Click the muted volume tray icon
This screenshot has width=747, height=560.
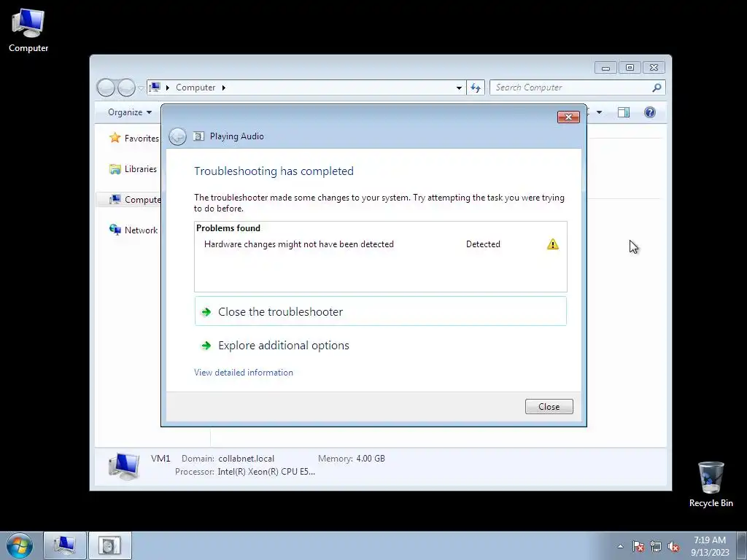(x=673, y=546)
